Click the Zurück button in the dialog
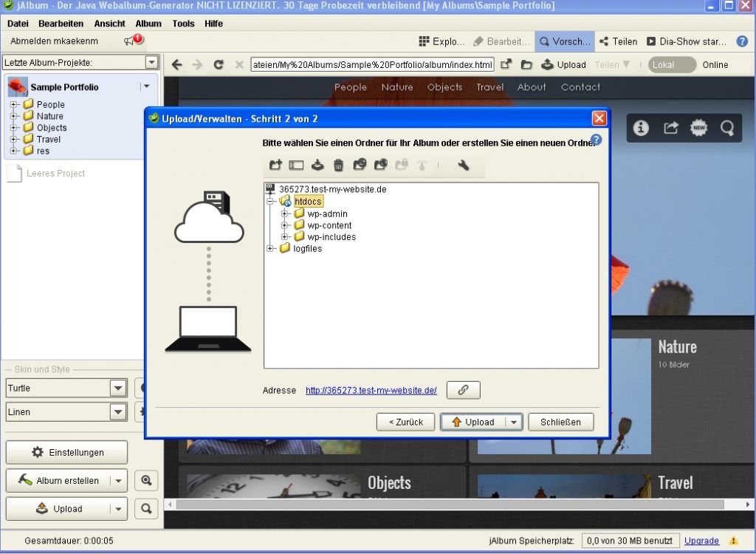 [x=405, y=422]
